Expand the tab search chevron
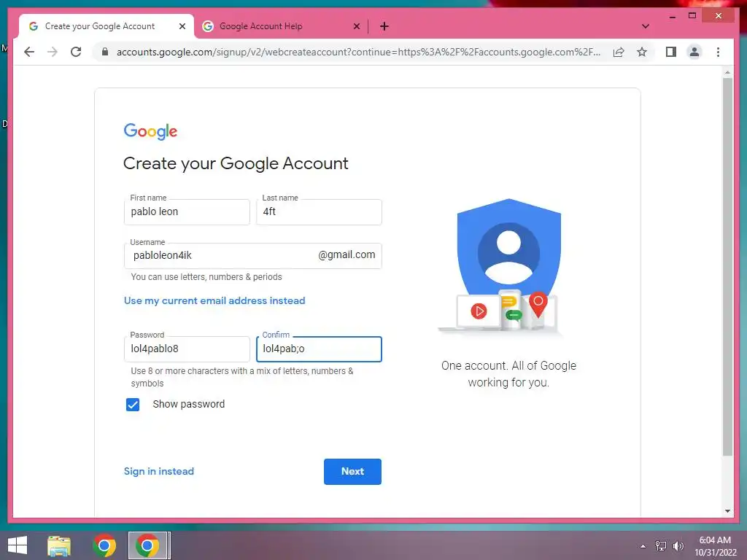This screenshot has width=747, height=560. point(646,26)
